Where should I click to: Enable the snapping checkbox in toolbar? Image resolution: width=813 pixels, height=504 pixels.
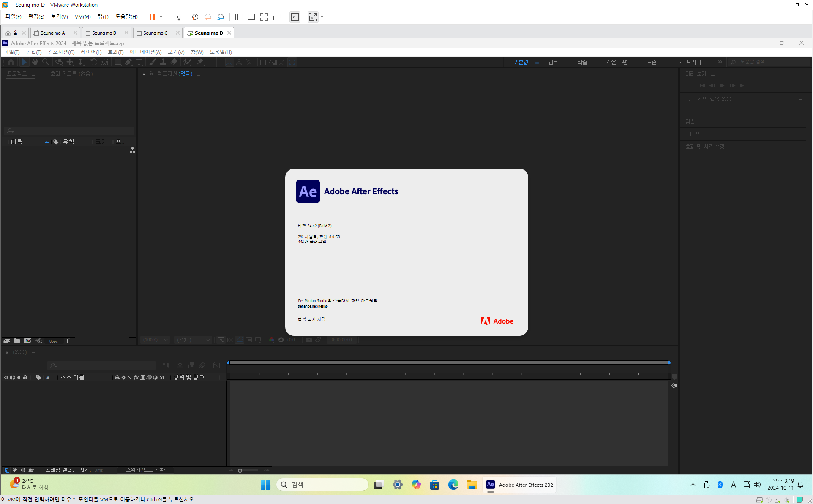(263, 63)
